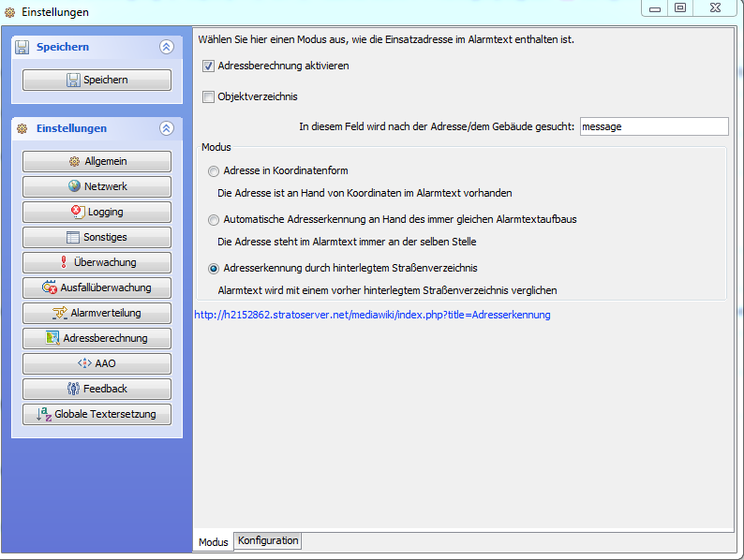744x560 pixels.
Task: Click the table icon beside Sonstiges
Action: pyautogui.click(x=73, y=238)
